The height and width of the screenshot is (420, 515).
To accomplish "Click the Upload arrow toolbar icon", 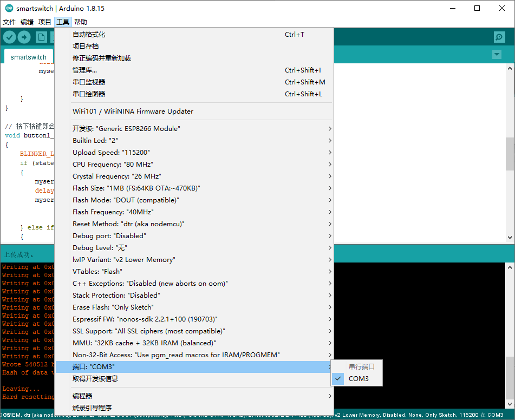I will [24, 37].
